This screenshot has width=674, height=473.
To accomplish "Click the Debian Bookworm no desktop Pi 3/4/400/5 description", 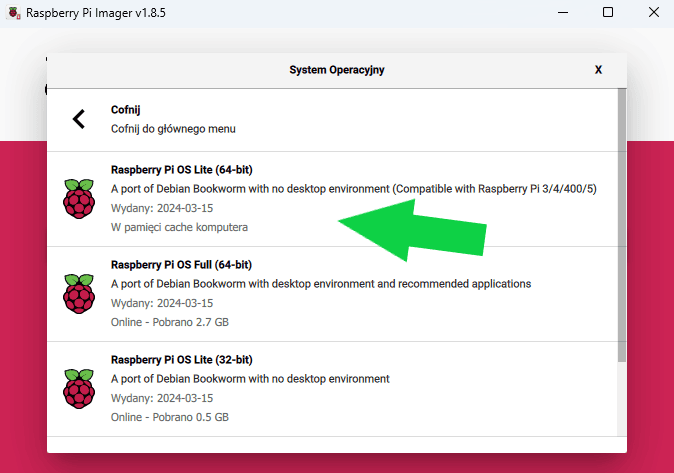I will (x=354, y=189).
